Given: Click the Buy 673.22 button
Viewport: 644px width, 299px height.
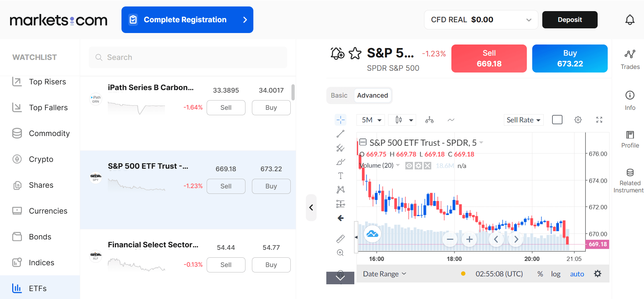Looking at the screenshot, I should [x=570, y=58].
